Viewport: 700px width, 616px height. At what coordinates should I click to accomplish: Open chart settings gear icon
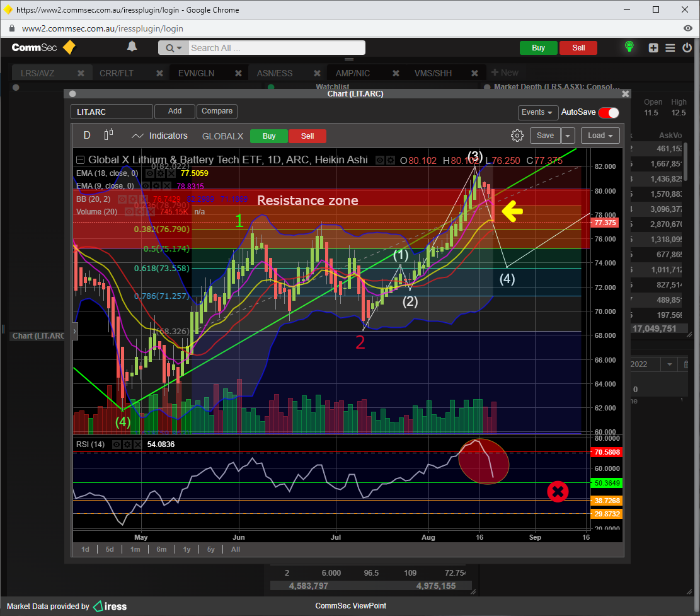[x=517, y=136]
